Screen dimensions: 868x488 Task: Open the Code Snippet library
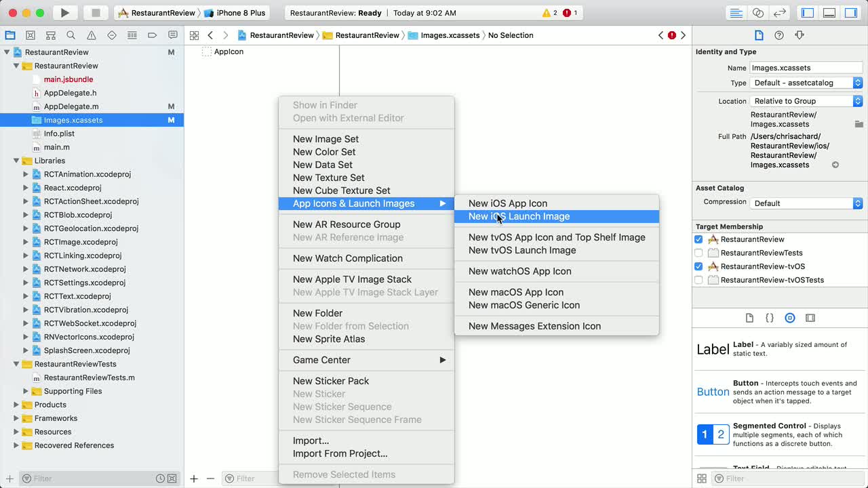(770, 318)
